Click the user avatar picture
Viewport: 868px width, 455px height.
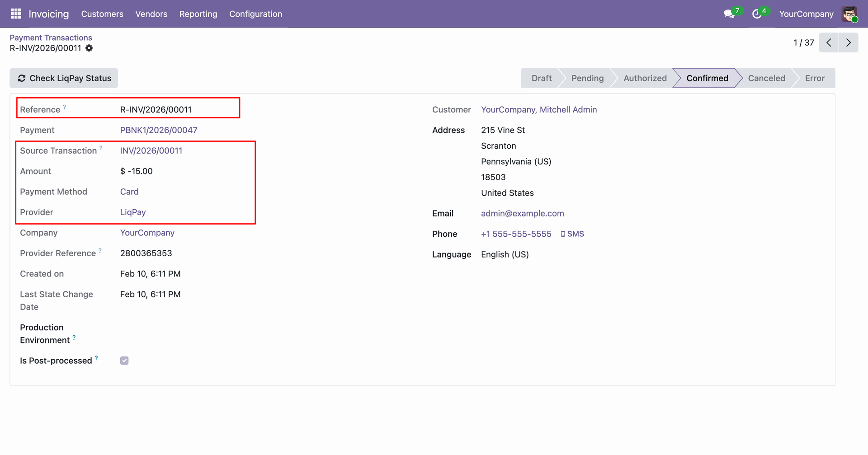pos(849,14)
